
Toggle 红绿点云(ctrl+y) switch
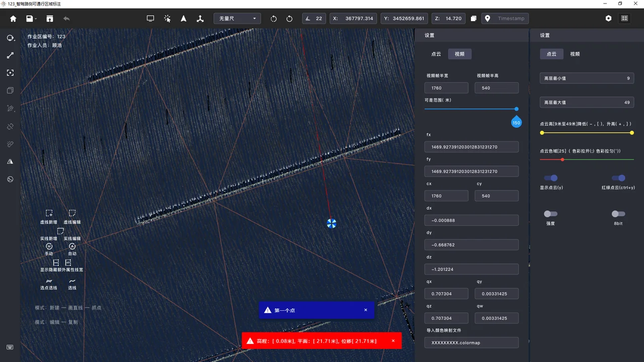[x=618, y=178]
